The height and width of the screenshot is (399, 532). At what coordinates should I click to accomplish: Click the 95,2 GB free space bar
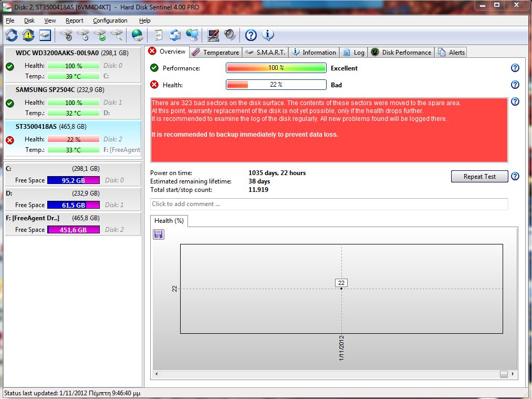click(x=74, y=180)
